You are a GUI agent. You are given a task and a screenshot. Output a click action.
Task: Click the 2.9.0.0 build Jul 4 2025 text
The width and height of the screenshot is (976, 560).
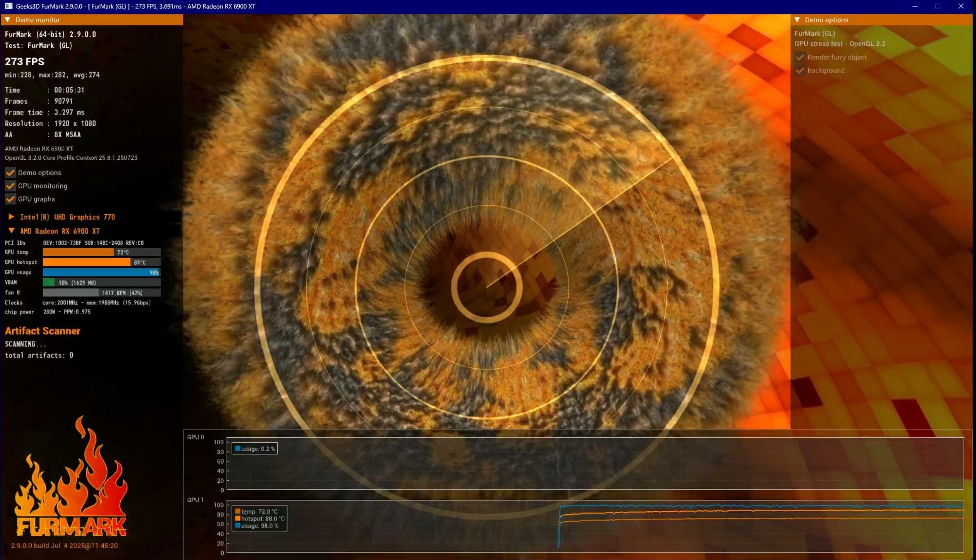(64, 545)
